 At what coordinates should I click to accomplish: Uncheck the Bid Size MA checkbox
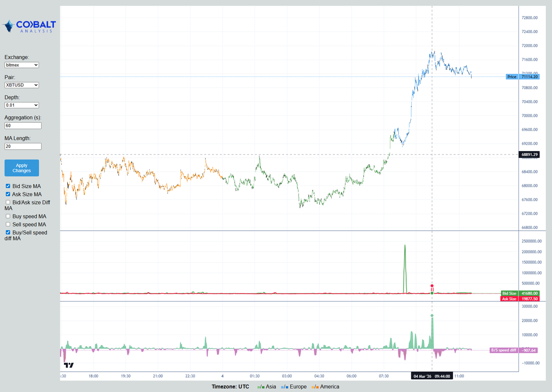coord(8,186)
